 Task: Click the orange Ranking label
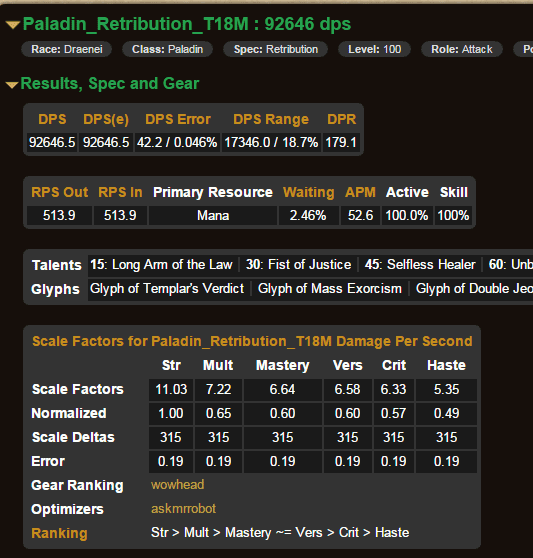(59, 533)
